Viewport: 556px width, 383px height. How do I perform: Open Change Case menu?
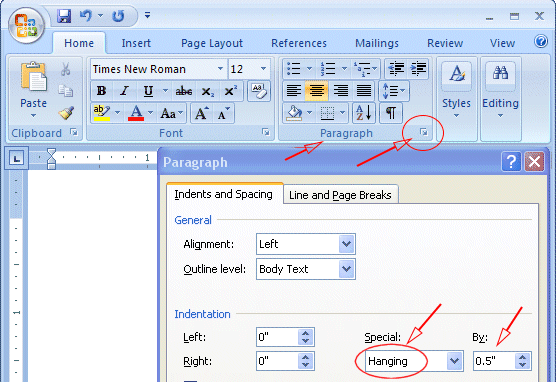(172, 113)
